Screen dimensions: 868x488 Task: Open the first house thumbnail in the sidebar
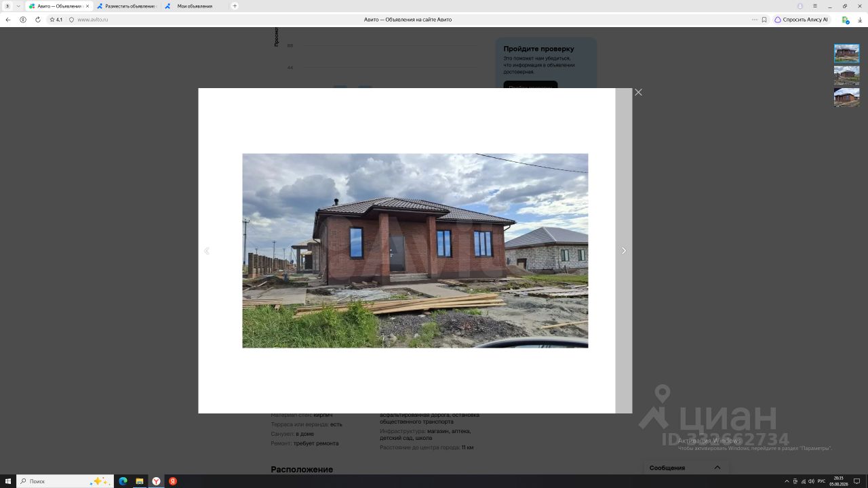(x=846, y=54)
